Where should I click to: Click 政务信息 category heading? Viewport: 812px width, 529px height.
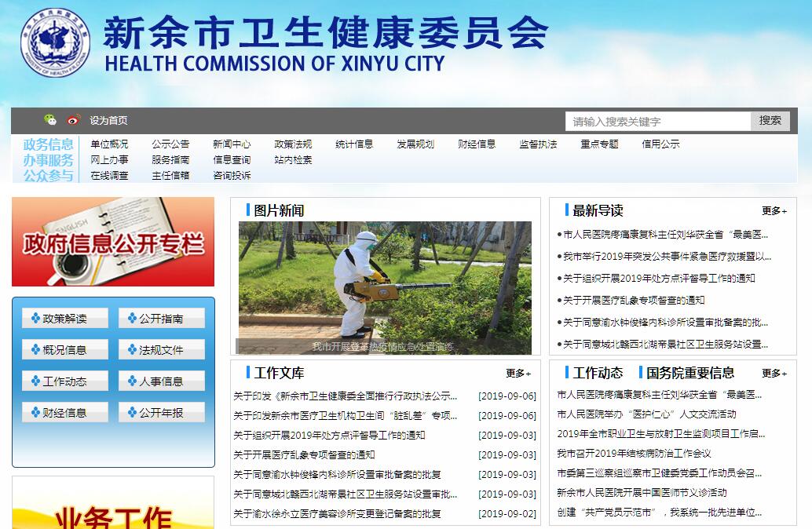48,144
